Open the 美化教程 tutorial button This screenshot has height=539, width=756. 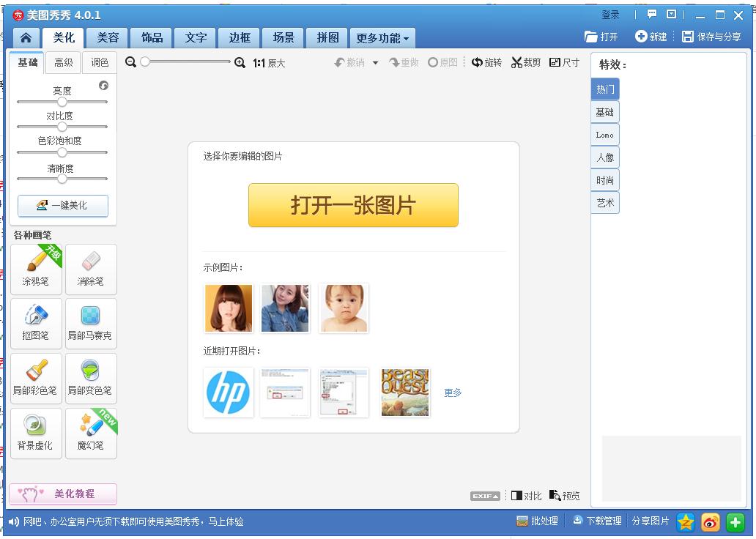coord(63,494)
